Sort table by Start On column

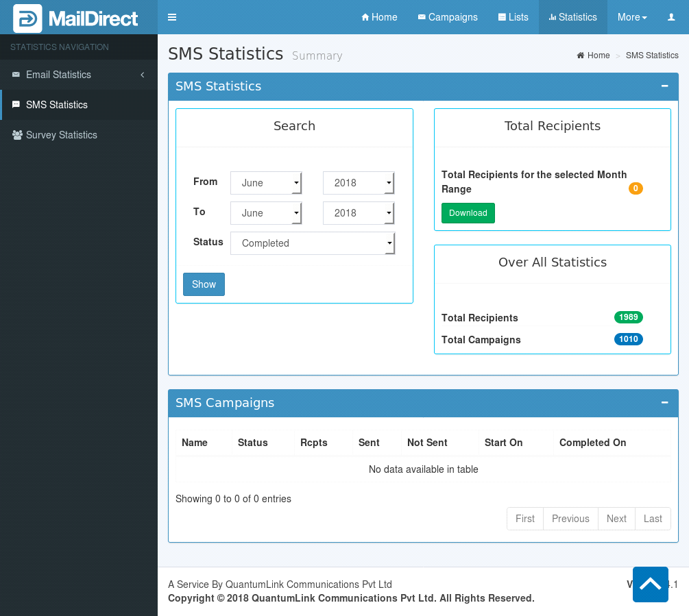coord(504,443)
